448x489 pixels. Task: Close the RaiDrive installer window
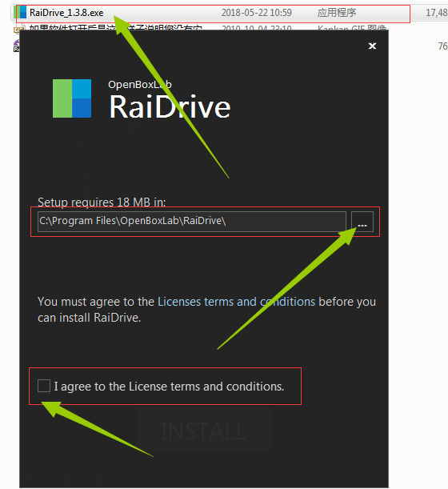pyautogui.click(x=372, y=46)
